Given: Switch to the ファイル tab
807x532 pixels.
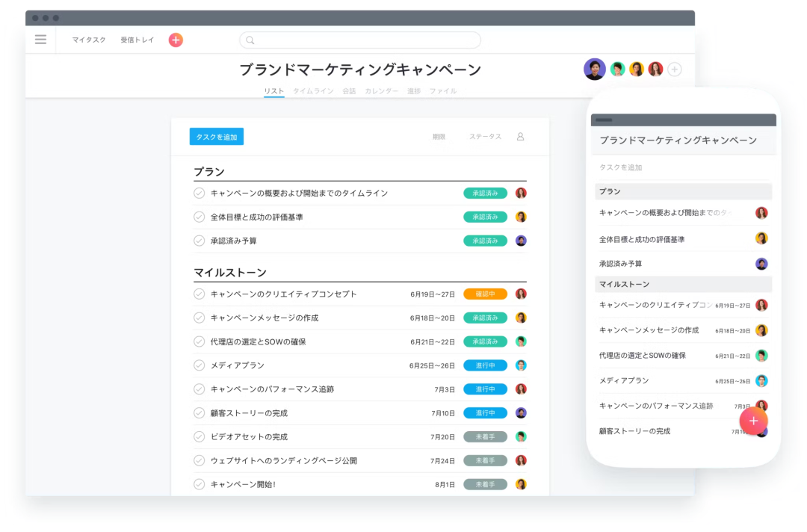Looking at the screenshot, I should [443, 91].
